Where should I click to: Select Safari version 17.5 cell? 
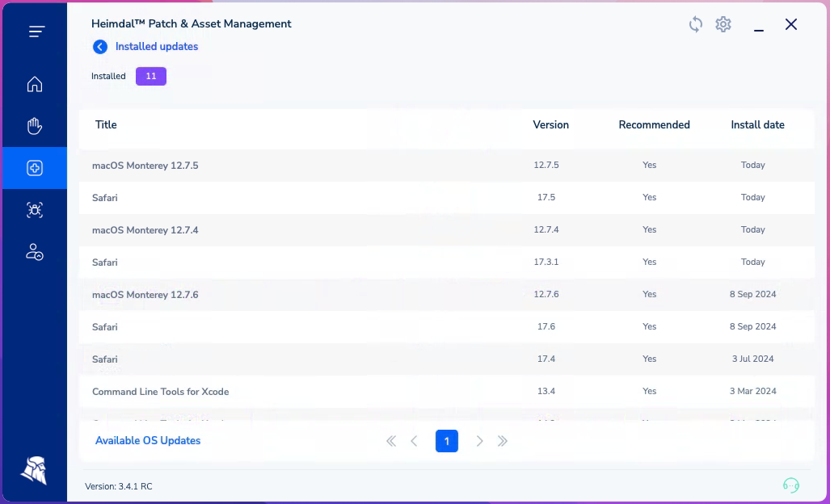(x=546, y=197)
